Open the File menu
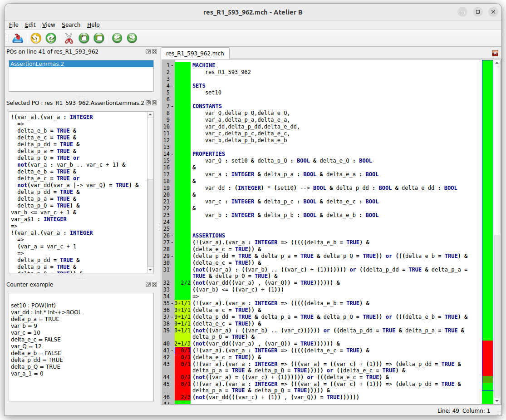Image resolution: width=506 pixels, height=420 pixels. click(x=14, y=25)
